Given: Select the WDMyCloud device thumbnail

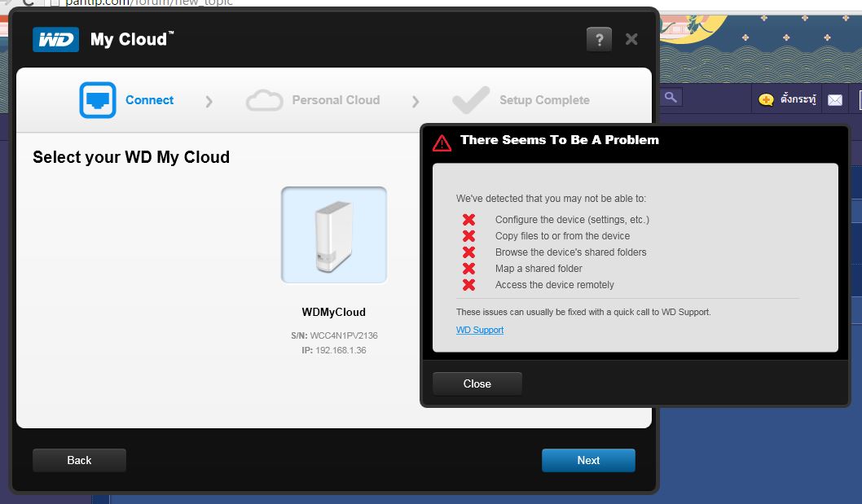Looking at the screenshot, I should pos(334,234).
